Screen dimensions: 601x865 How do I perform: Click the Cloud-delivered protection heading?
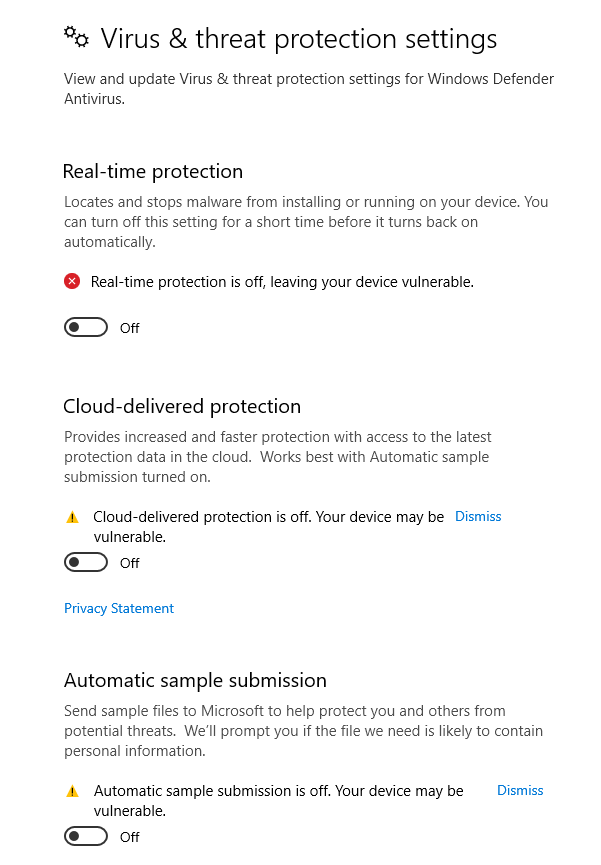(x=182, y=406)
